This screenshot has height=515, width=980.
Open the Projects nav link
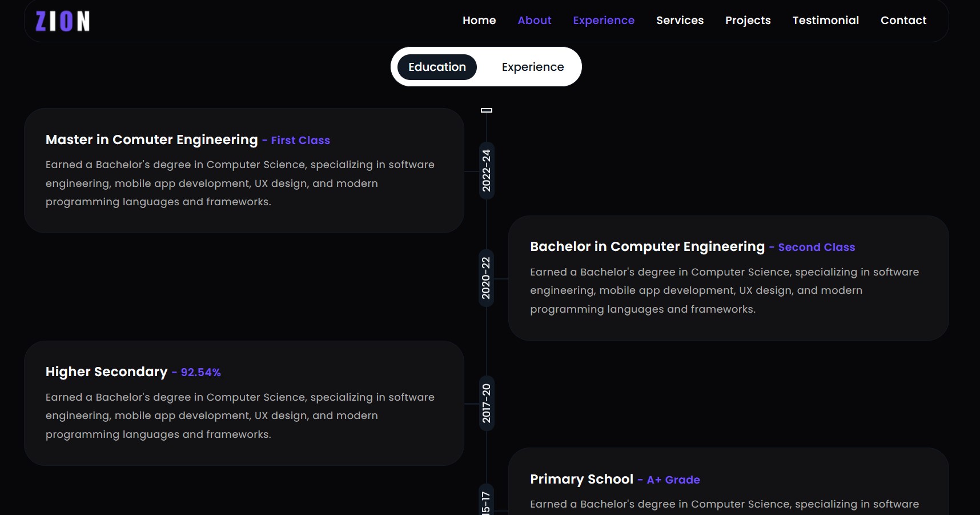click(x=748, y=21)
